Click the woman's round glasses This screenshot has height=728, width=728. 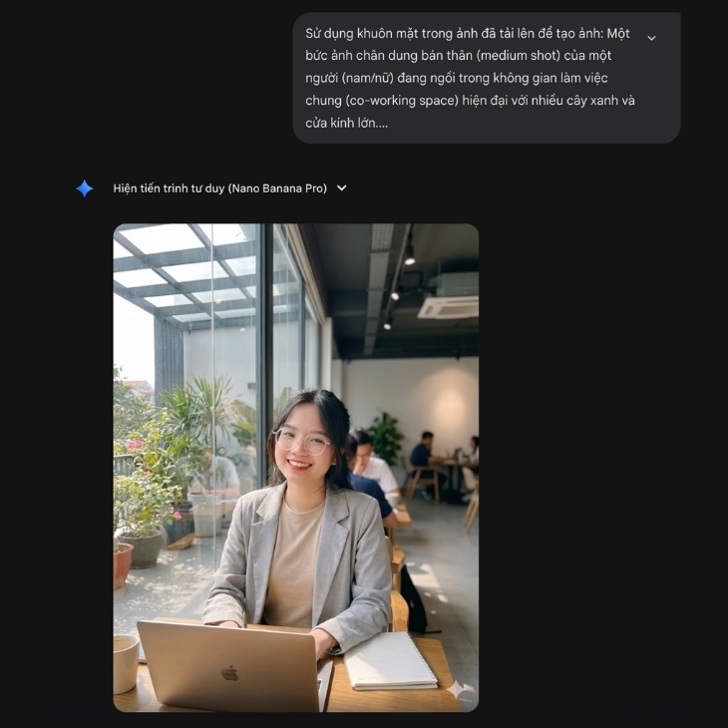303,442
